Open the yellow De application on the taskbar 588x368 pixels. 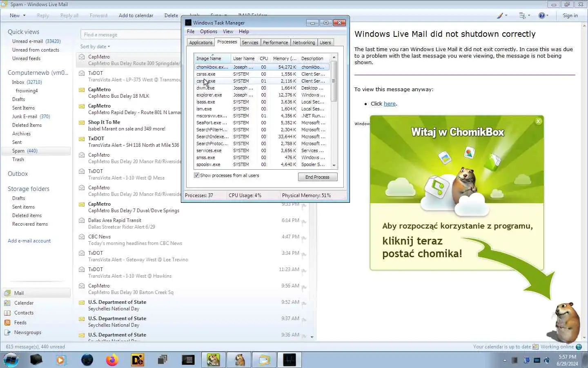137,360
